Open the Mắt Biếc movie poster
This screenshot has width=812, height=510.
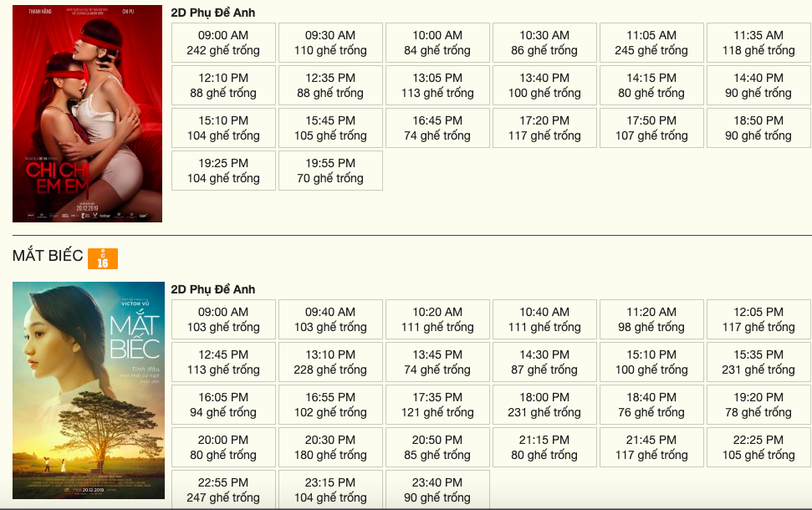(x=87, y=390)
